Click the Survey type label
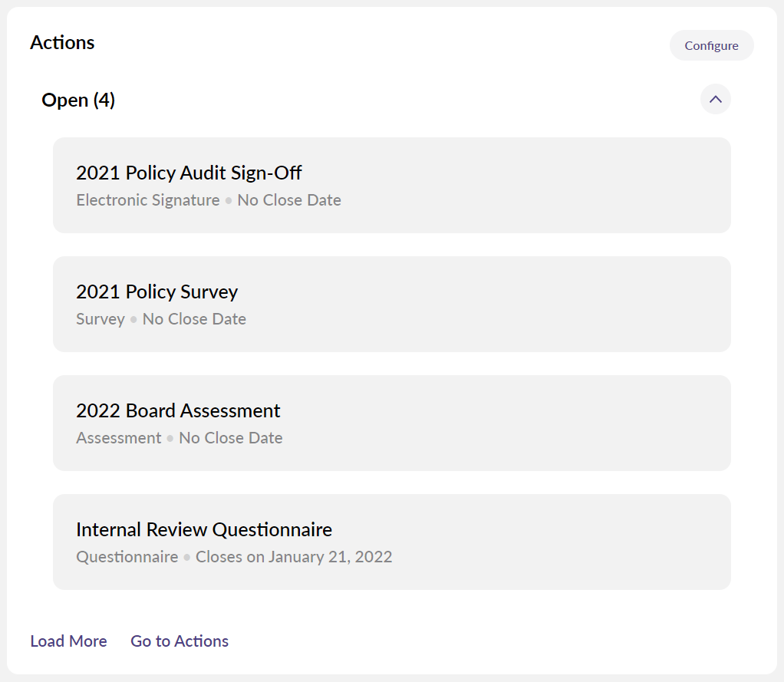 point(100,319)
